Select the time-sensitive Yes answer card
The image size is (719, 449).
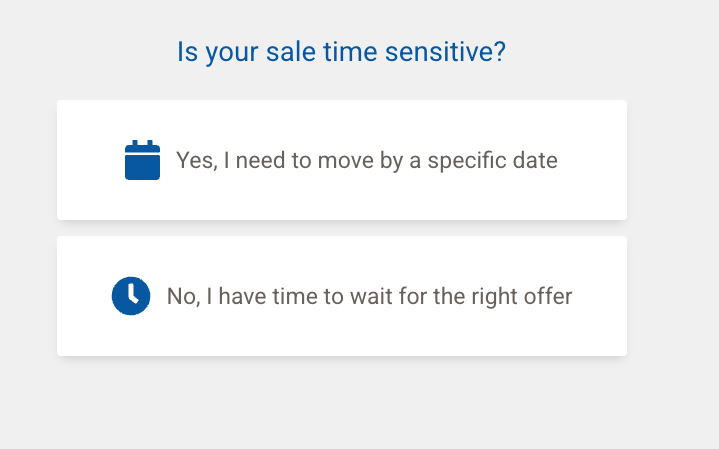pyautogui.click(x=342, y=160)
